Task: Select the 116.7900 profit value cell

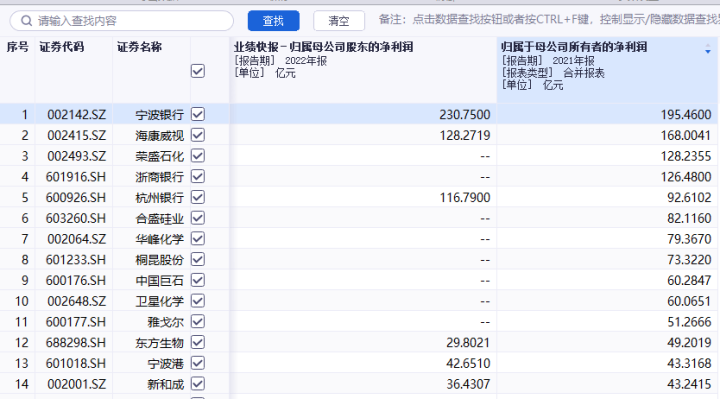Action: click(465, 197)
